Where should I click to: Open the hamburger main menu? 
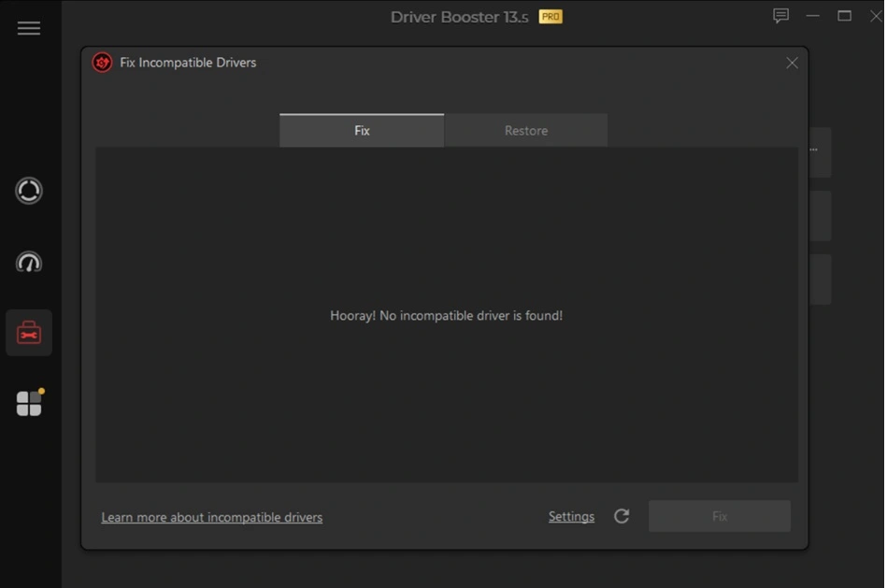click(x=29, y=28)
